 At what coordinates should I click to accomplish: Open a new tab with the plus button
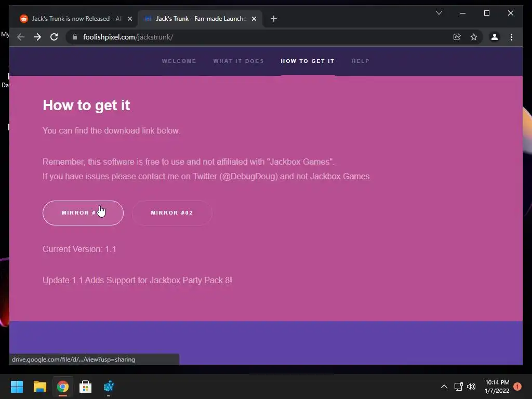[274, 19]
